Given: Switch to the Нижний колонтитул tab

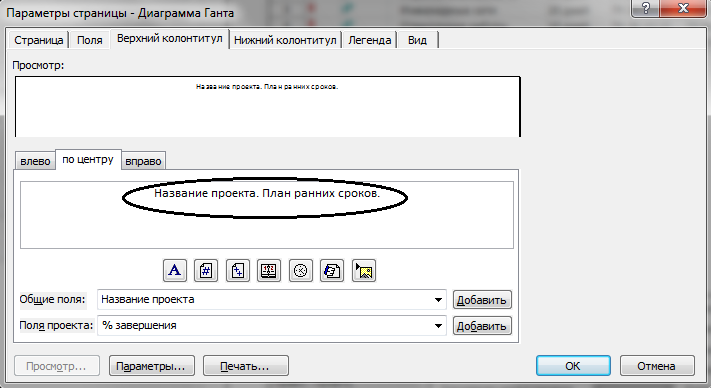Looking at the screenshot, I should click(x=285, y=40).
